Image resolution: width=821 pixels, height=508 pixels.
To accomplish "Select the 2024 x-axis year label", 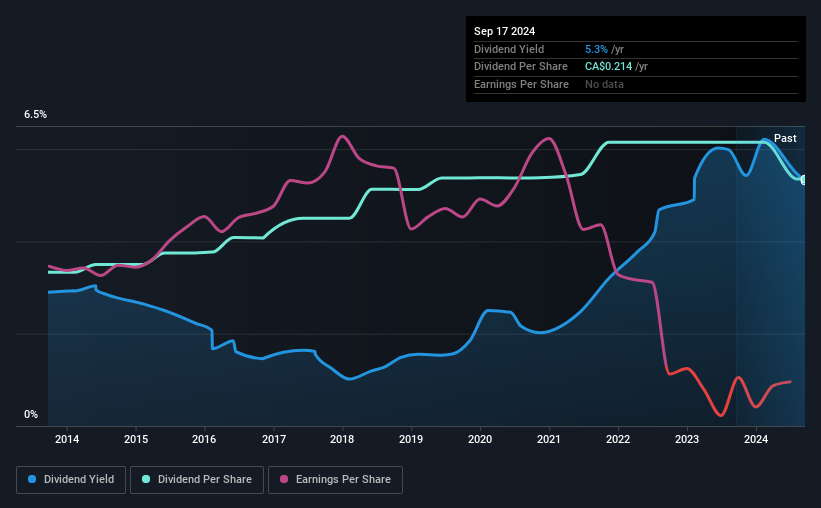I will click(756, 439).
